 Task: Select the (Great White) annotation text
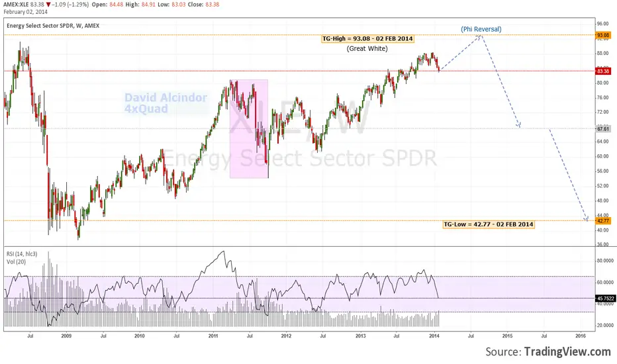367,48
